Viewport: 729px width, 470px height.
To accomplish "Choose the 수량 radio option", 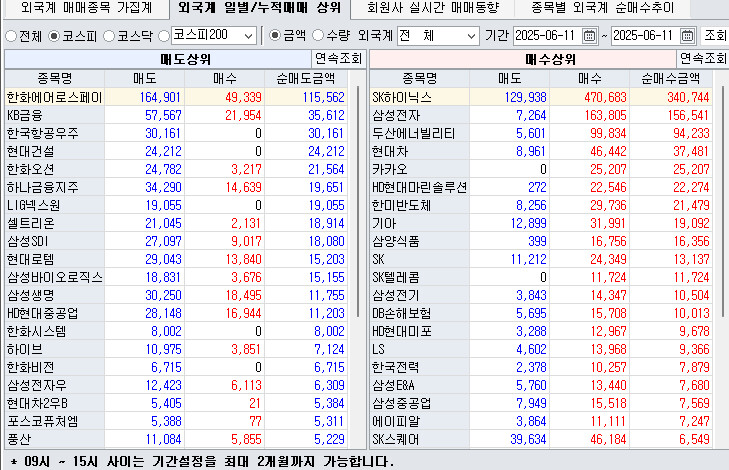I will point(318,35).
